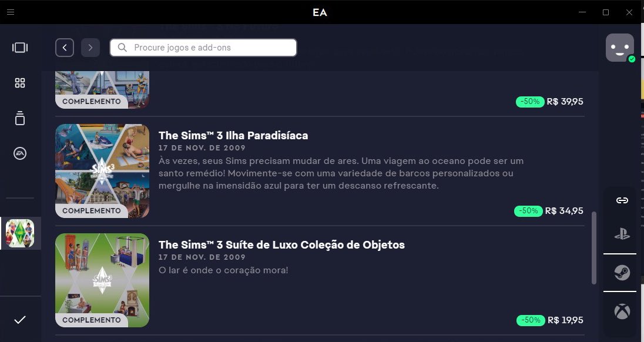The image size is (644, 342).
Task: Click the Ilha Paradisíaca cover thumbnail
Action: pos(102,171)
